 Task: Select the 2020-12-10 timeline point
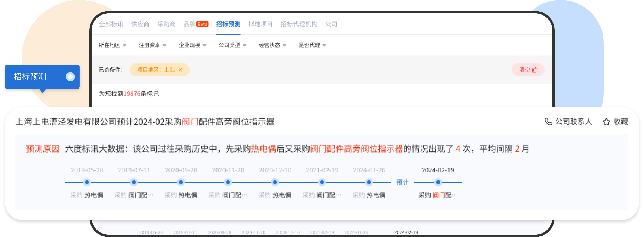pyautogui.click(x=275, y=182)
